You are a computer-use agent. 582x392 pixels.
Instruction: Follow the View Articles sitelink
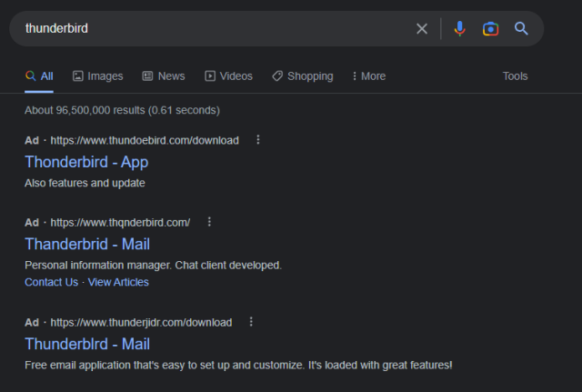(118, 282)
